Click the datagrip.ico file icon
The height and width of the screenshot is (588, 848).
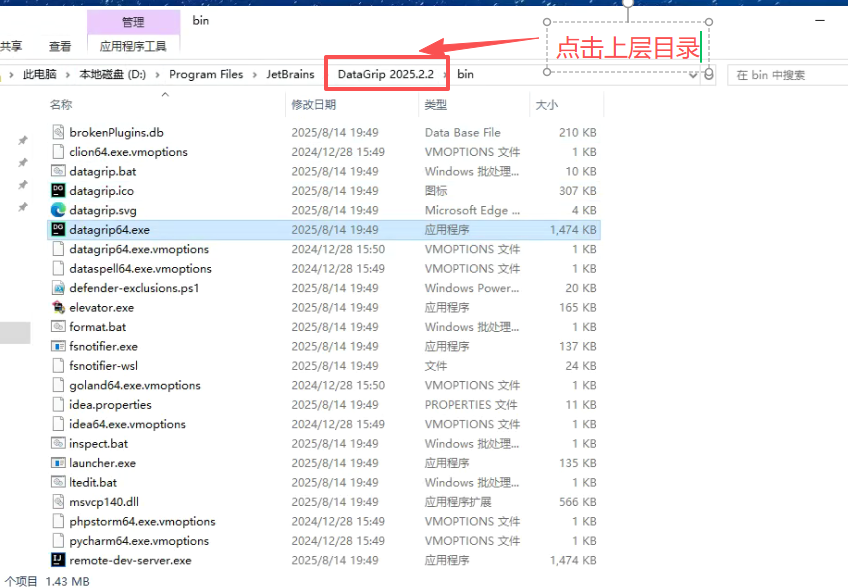[x=59, y=190]
